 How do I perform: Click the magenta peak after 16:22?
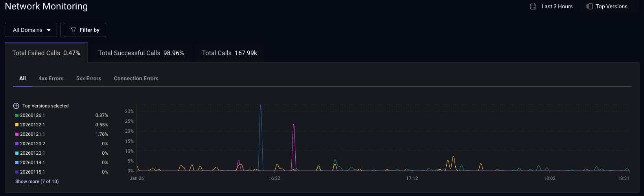pyautogui.click(x=293, y=125)
